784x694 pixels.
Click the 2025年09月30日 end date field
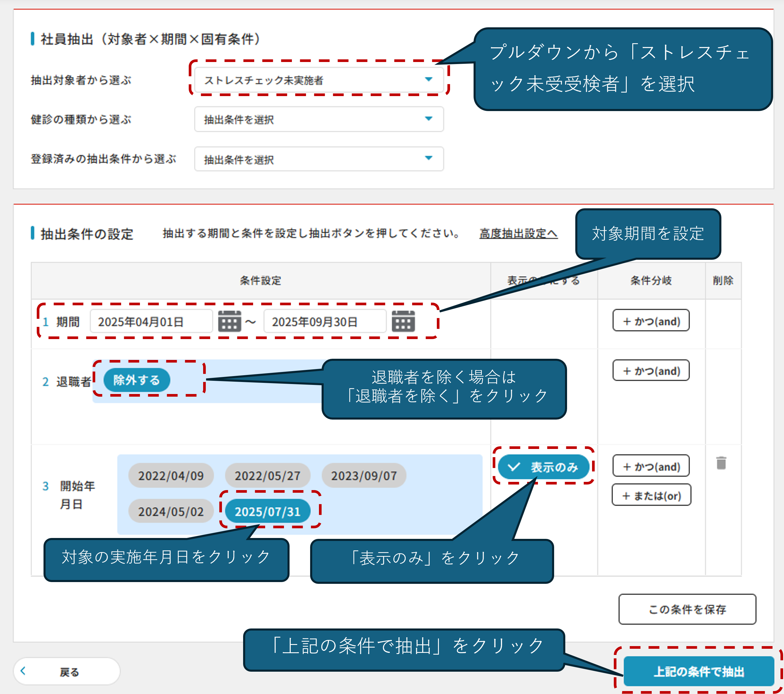[325, 321]
